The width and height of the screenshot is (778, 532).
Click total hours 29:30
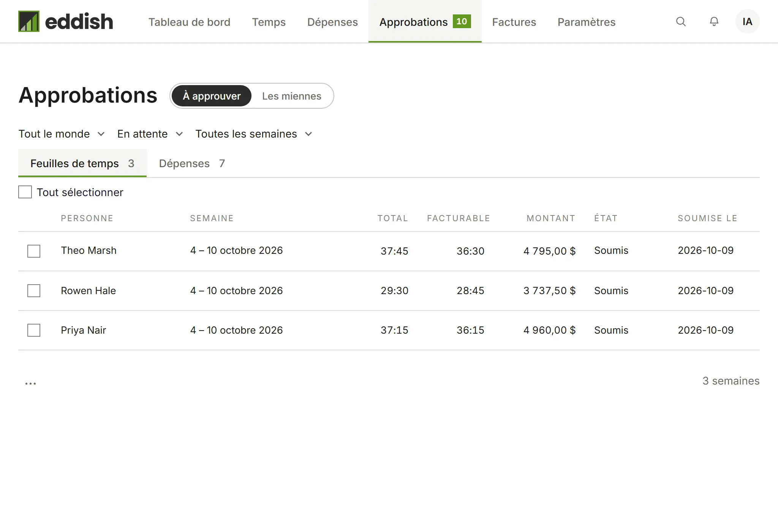(x=394, y=291)
